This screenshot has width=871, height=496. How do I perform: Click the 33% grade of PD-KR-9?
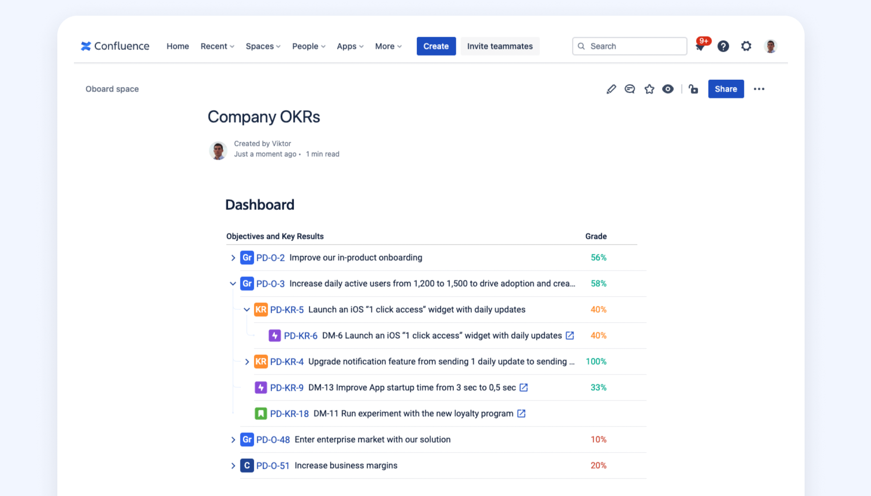tap(598, 388)
